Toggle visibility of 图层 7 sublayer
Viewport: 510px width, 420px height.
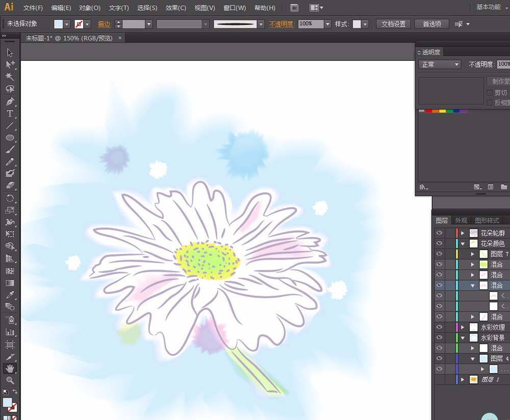[x=439, y=253]
